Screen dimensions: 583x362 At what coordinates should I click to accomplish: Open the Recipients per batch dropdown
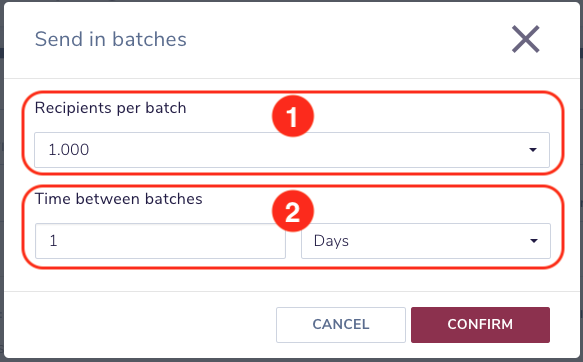coord(292,150)
